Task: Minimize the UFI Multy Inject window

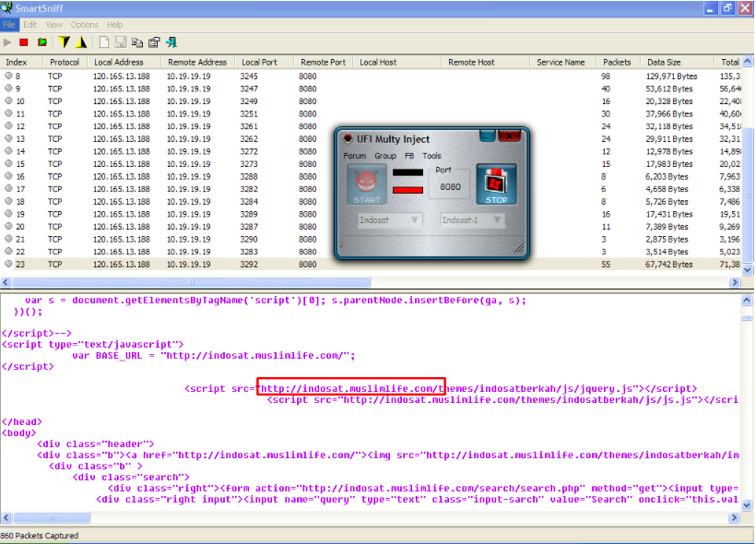Action: (x=487, y=136)
